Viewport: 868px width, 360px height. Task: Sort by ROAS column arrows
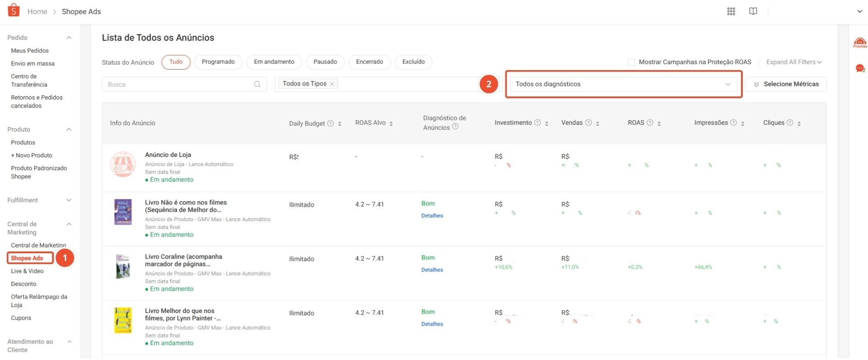(659, 123)
